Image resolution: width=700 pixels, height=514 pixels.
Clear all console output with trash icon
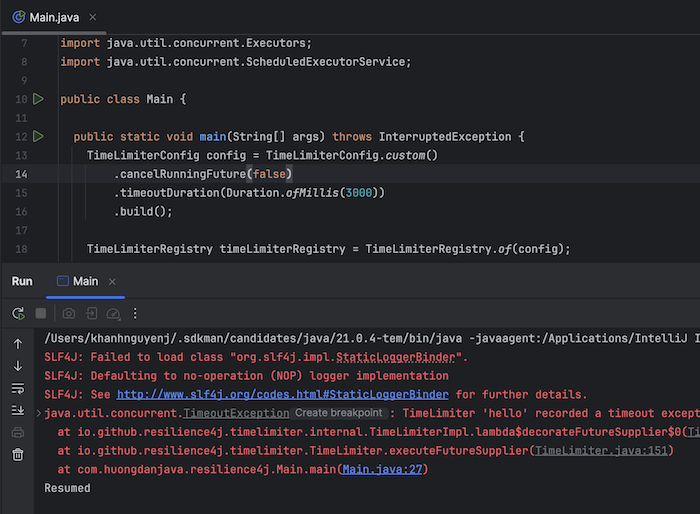[18, 455]
